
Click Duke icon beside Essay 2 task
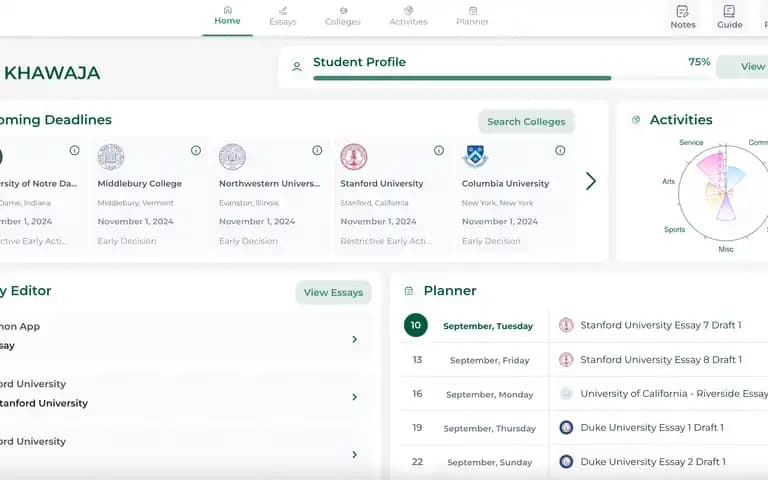(x=566, y=462)
